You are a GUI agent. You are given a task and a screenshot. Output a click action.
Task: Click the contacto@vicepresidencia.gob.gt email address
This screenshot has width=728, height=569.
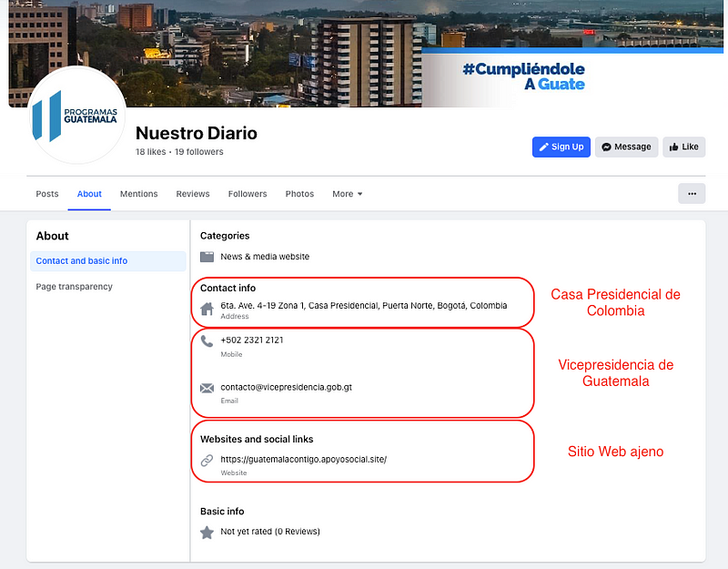point(286,388)
